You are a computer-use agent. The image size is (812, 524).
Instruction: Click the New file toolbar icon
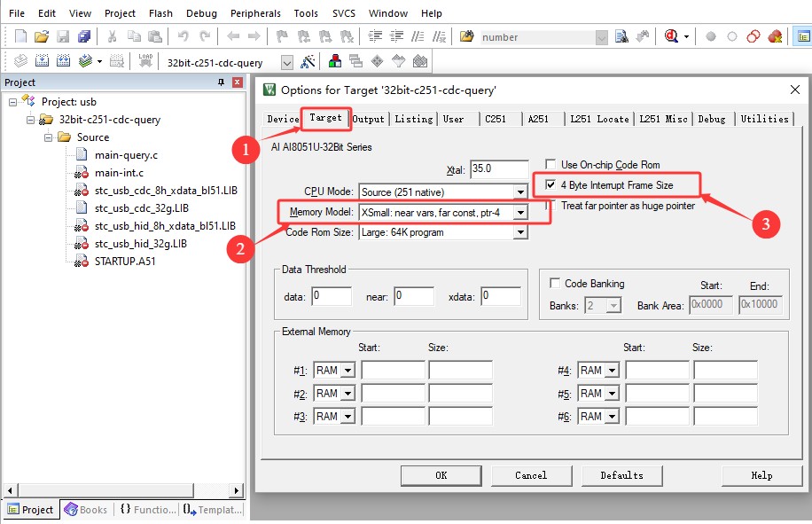(20, 36)
